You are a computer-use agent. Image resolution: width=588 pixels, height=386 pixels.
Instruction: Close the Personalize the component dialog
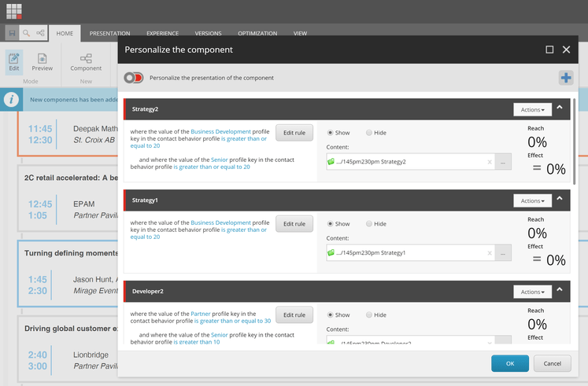[x=566, y=50]
